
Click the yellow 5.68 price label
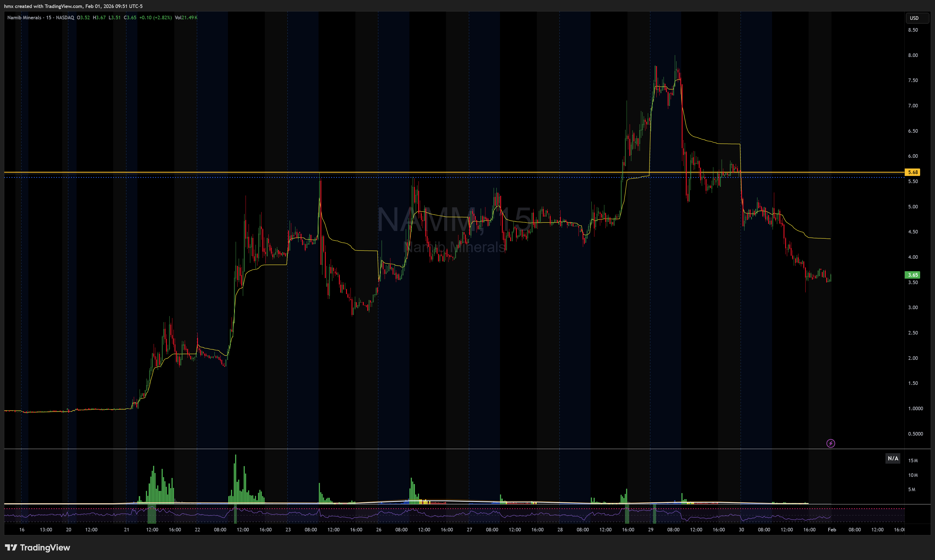tap(912, 172)
